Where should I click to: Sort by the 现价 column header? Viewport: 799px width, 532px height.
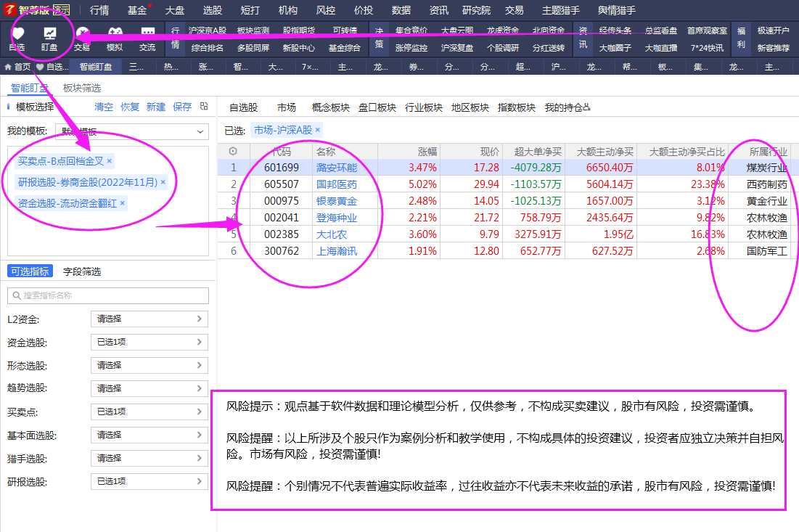tap(490, 152)
